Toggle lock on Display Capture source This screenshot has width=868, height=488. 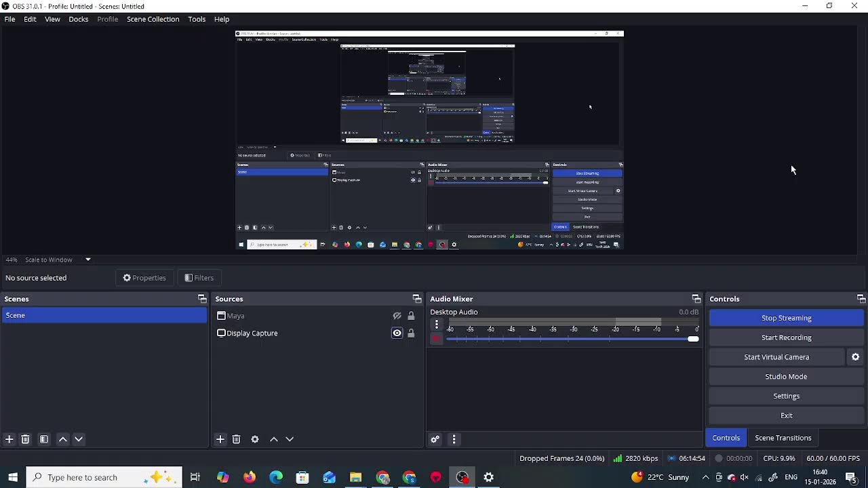(411, 333)
